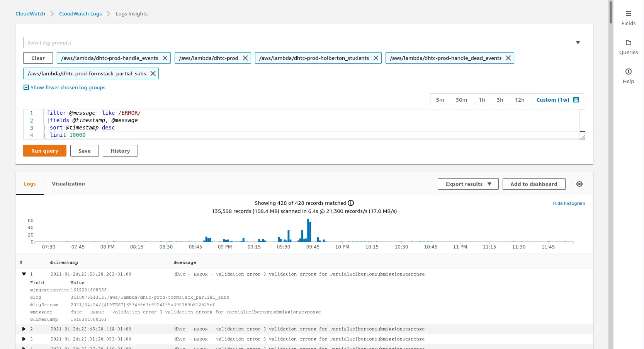This screenshot has height=349, width=644.
Task: Open the Fields side panel
Action: 628,18
